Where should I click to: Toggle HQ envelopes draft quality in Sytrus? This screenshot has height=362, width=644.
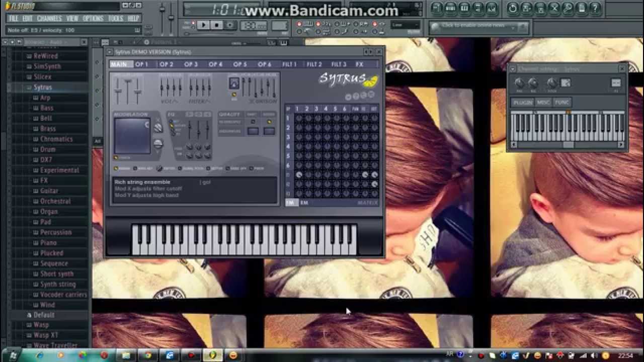click(253, 122)
